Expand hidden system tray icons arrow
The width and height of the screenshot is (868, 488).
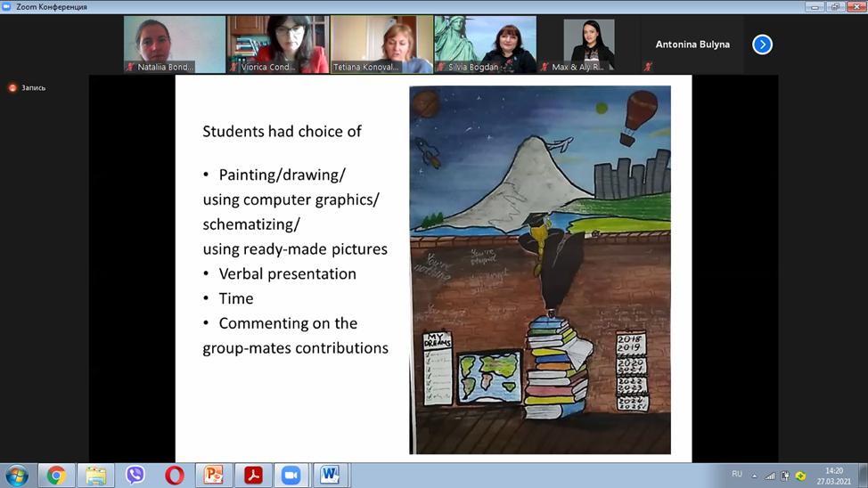[x=755, y=476]
